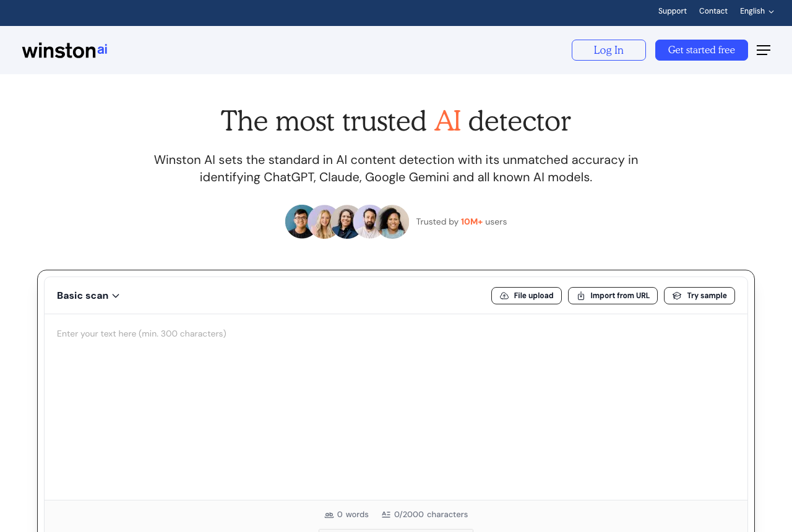This screenshot has width=792, height=532.
Task: Click the Get started free button
Action: (x=702, y=50)
